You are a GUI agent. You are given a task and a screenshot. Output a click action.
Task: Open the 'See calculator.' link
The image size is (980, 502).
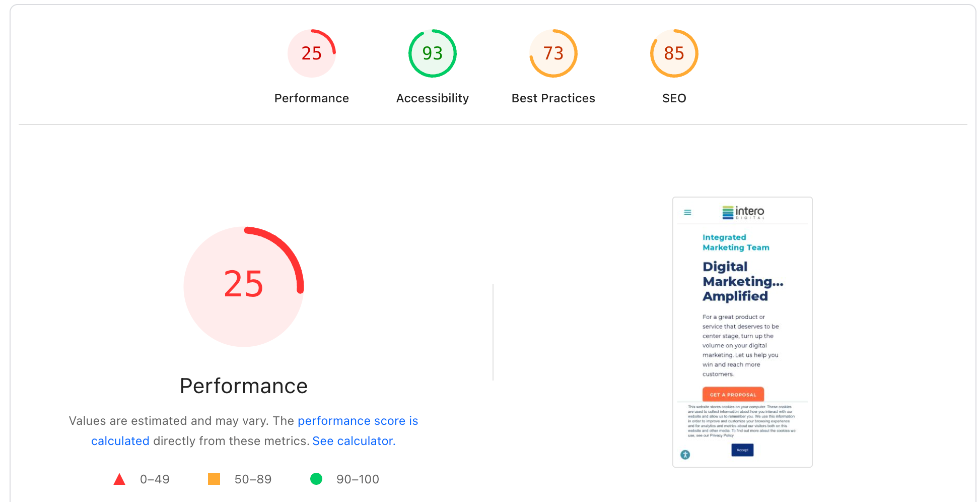click(x=354, y=441)
